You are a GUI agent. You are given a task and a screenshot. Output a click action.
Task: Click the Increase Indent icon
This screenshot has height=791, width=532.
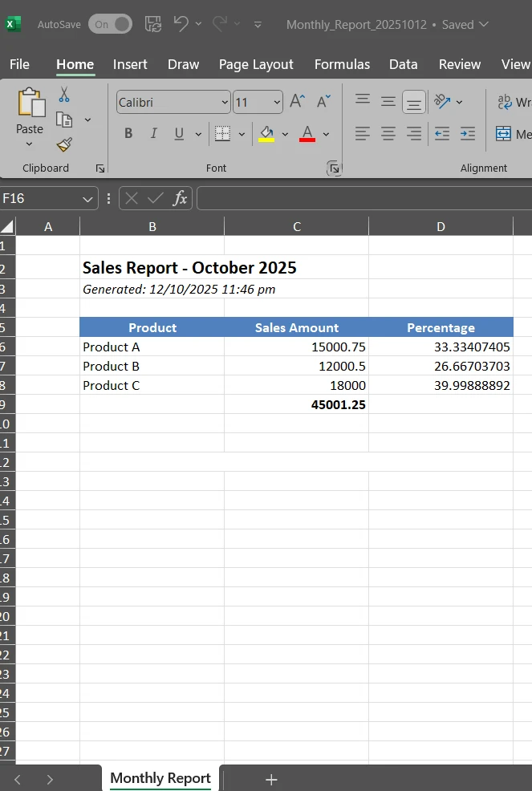tap(468, 134)
